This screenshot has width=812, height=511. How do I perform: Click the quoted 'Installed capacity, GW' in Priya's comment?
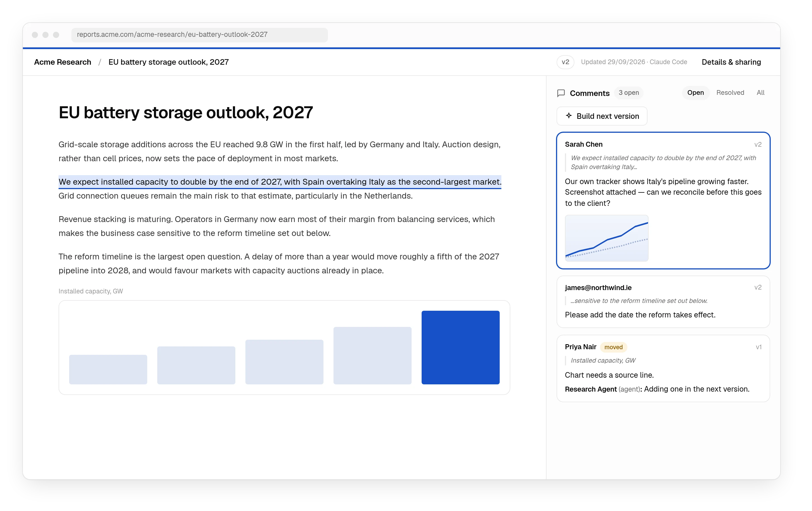pos(603,361)
